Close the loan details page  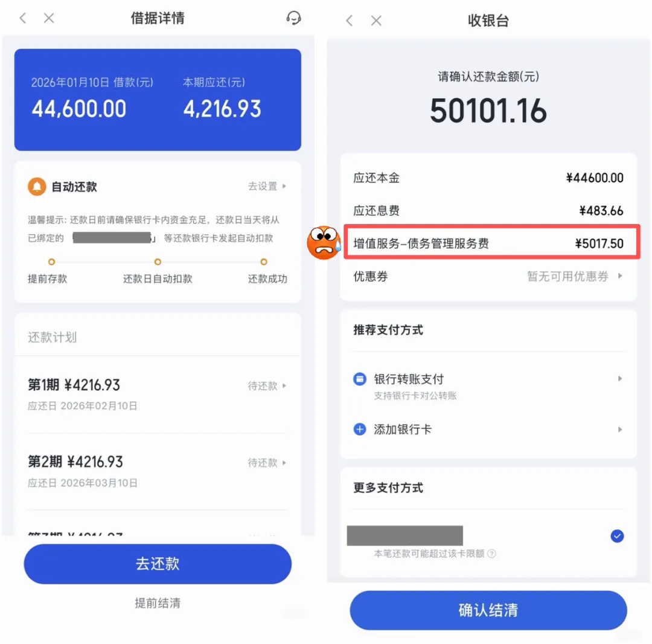49,18
